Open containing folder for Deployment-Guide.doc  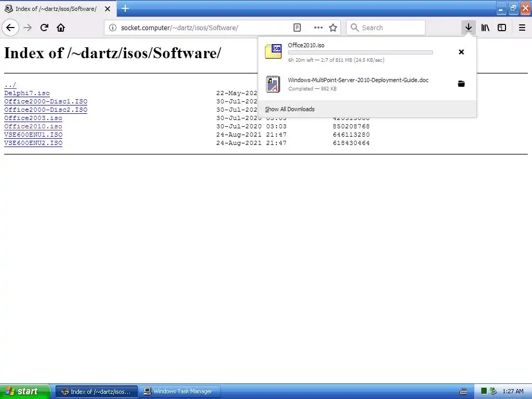(x=461, y=84)
